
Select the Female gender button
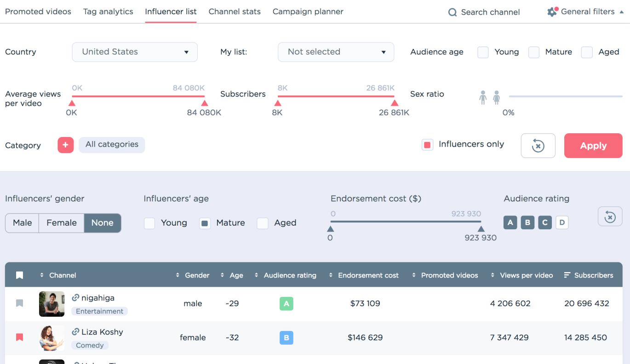pos(62,223)
